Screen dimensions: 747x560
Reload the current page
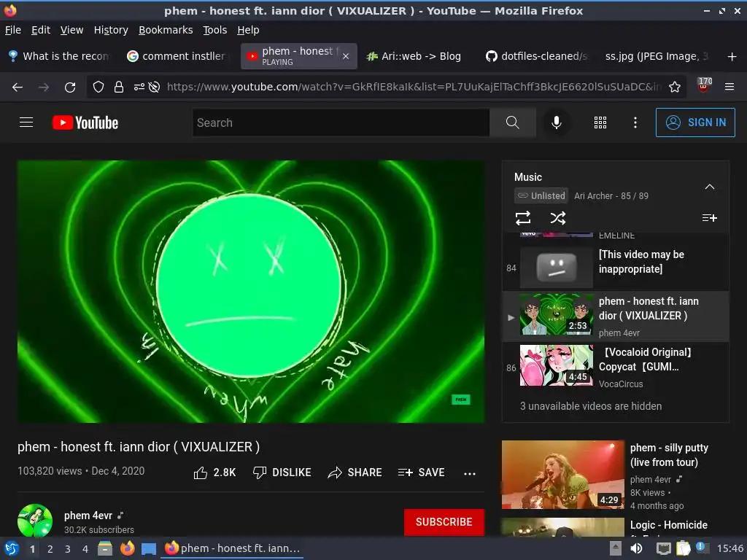(x=70, y=87)
